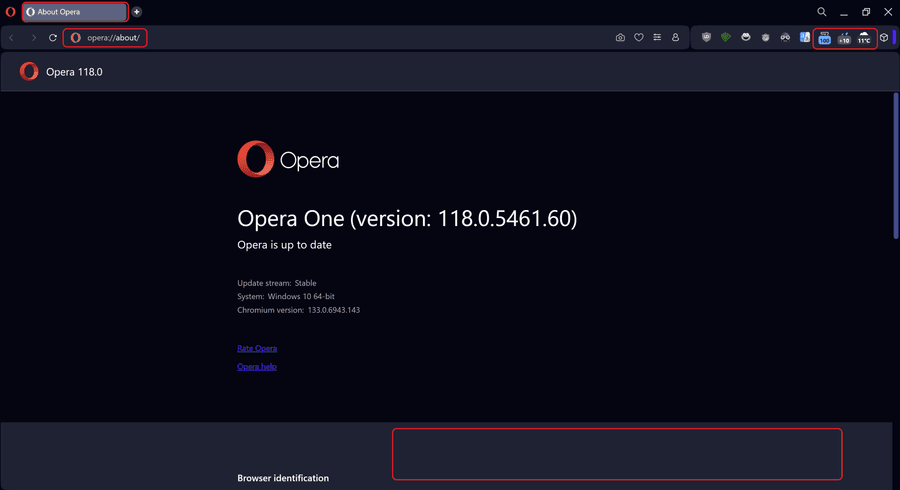900x490 pixels.
Task: Go back to previous page
Action: [11, 38]
